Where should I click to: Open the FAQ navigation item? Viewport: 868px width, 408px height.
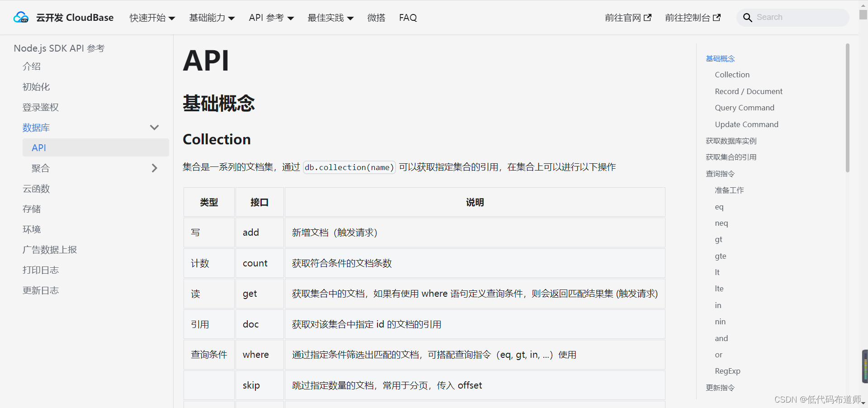(x=408, y=18)
